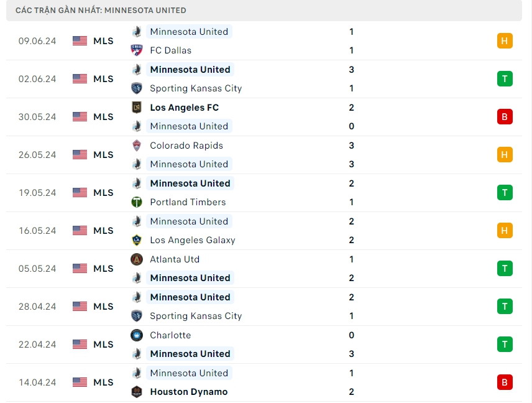
Task: Click the MLS league label for 19.05.24
Action: click(x=103, y=193)
